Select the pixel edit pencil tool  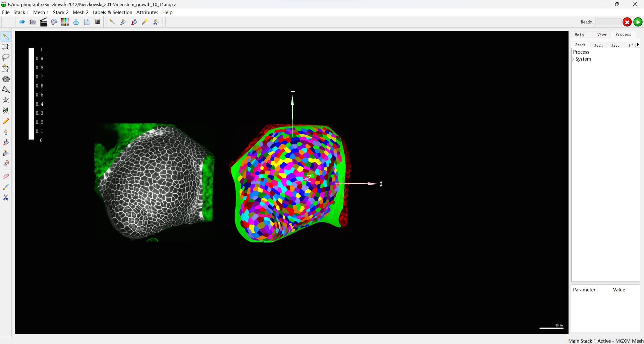coord(6,121)
